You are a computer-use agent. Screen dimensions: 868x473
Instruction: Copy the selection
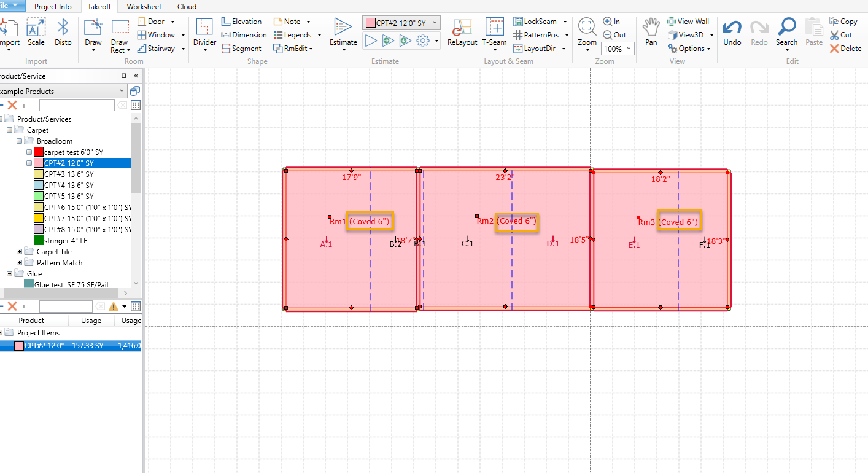843,21
